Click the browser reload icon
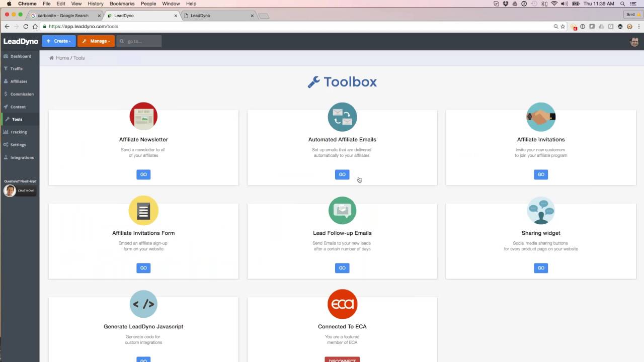This screenshot has height=362, width=644. pos(26,26)
